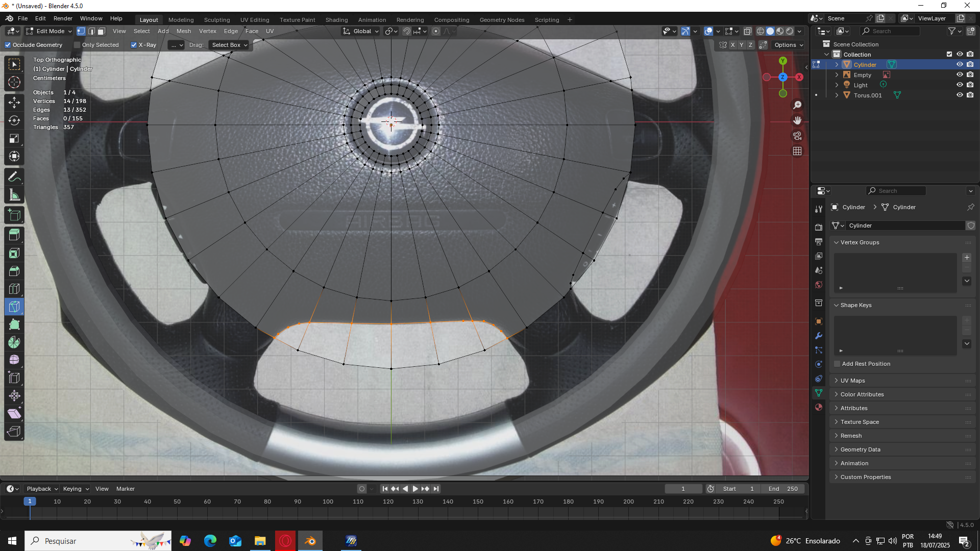
Task: Enable the Only Selected checkbox
Action: [x=78, y=45]
